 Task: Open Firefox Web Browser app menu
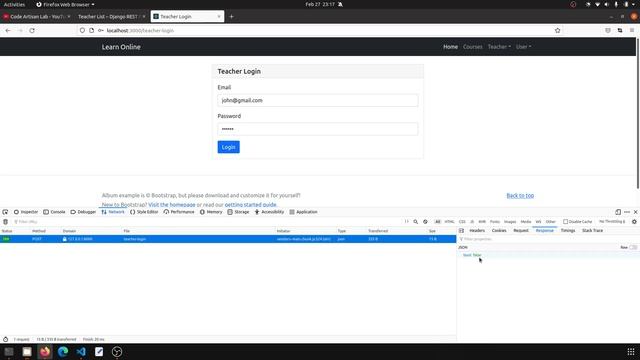pos(65,4)
